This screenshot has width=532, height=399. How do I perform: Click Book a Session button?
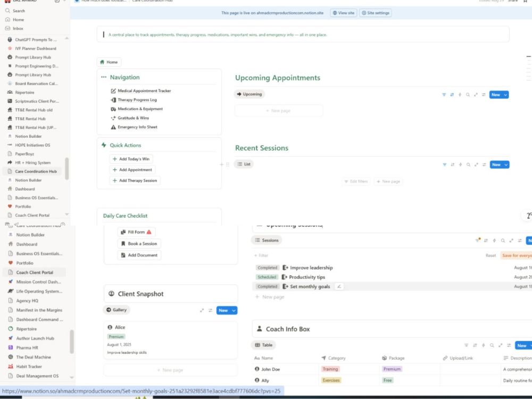coord(139,244)
